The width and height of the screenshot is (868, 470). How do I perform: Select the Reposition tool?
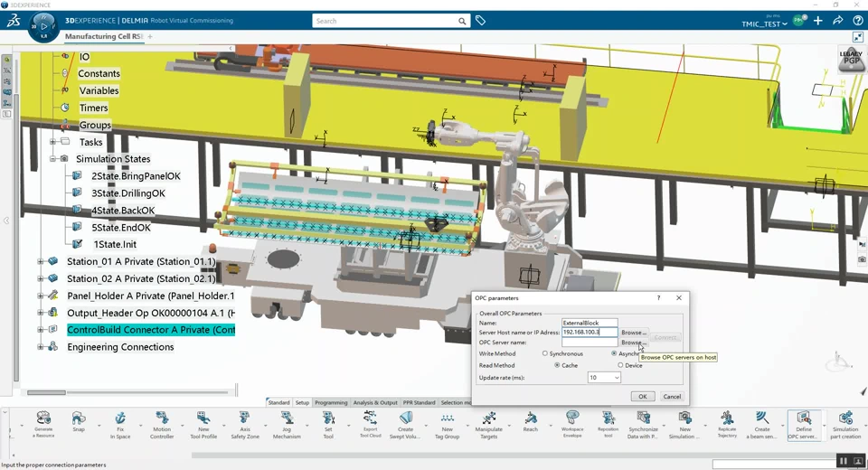click(608, 424)
